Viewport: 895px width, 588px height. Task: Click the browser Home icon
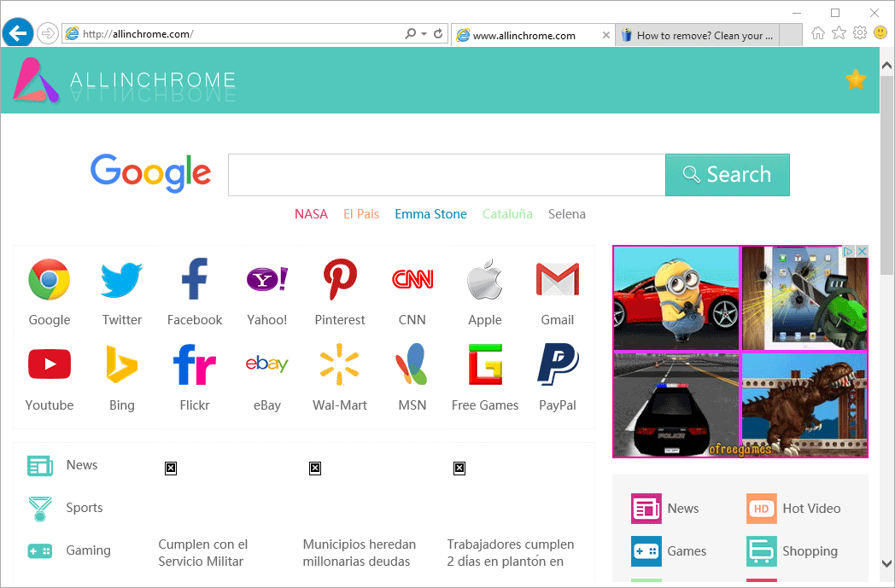click(818, 33)
